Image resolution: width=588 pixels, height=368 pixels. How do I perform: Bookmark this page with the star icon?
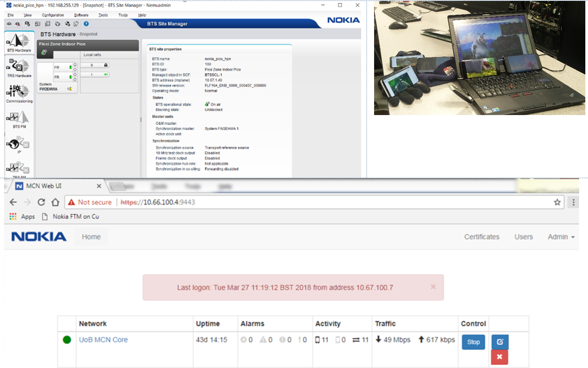[557, 202]
